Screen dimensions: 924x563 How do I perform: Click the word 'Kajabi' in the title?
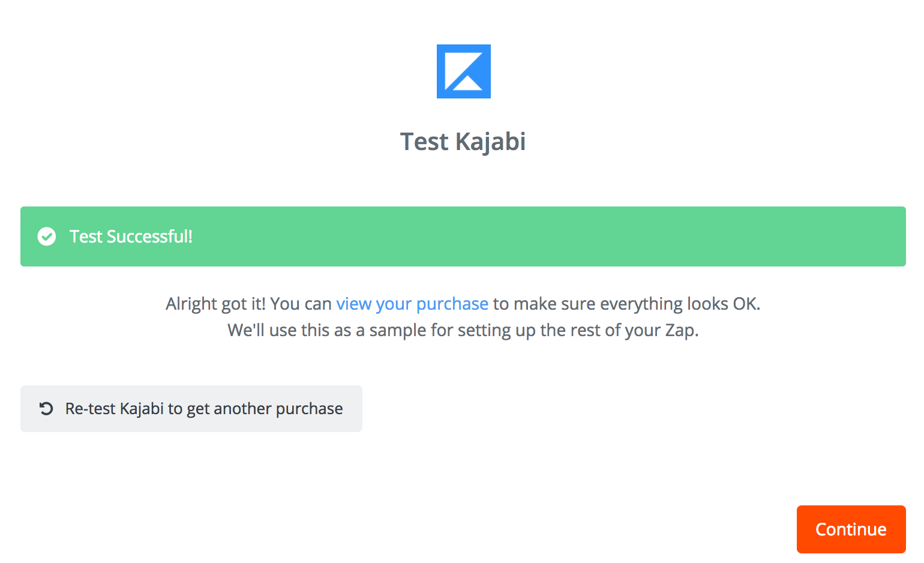491,142
